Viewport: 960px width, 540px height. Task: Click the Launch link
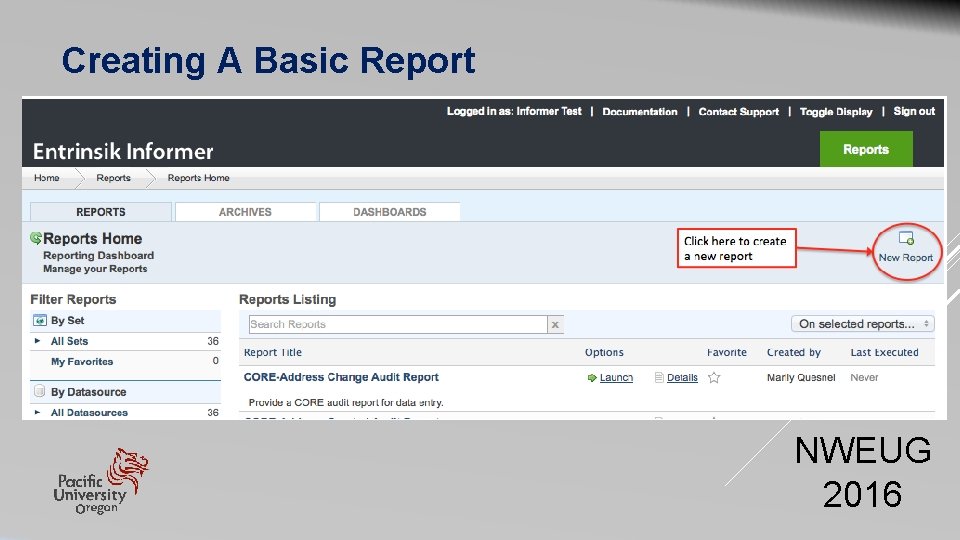point(616,378)
